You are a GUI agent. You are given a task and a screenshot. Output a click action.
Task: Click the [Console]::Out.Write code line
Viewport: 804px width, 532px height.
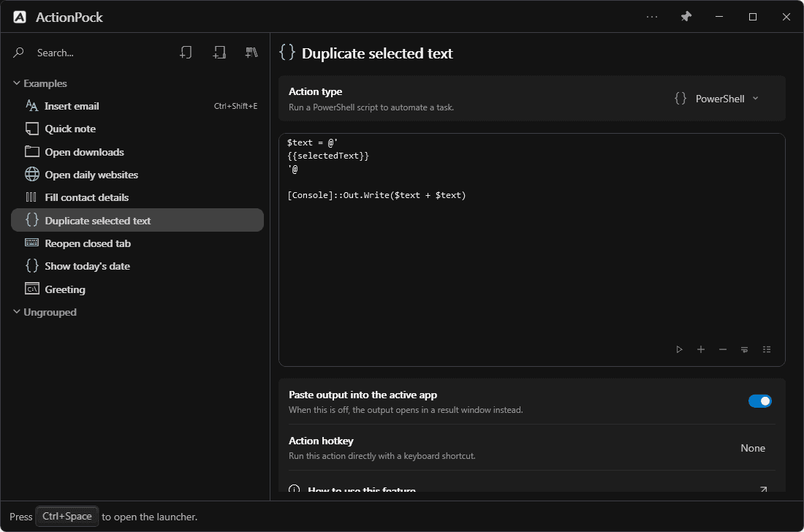point(376,195)
